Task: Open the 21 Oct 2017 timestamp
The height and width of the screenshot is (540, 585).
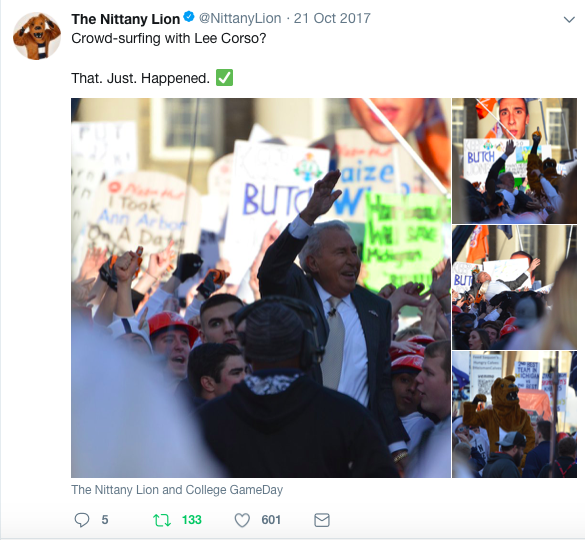Action: [x=332, y=18]
